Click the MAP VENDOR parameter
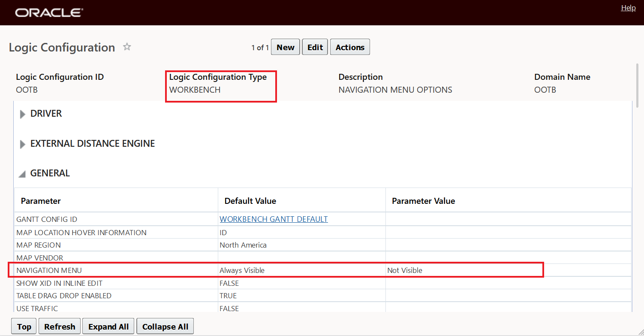 (x=39, y=258)
